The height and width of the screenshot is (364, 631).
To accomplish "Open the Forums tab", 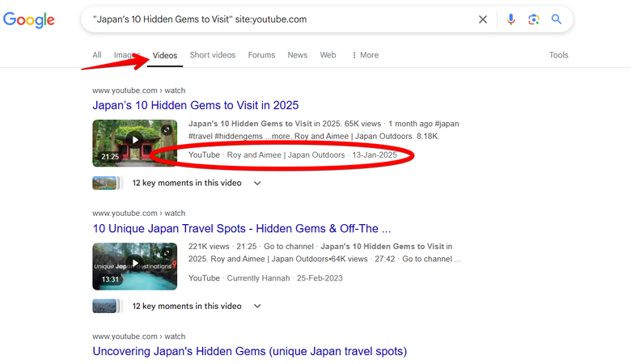I will (261, 55).
